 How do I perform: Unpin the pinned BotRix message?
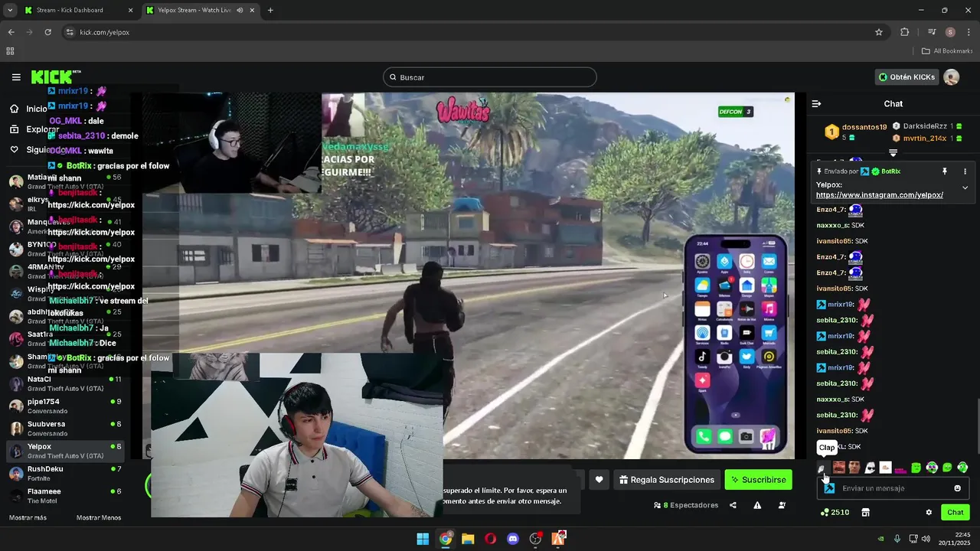[x=944, y=171]
